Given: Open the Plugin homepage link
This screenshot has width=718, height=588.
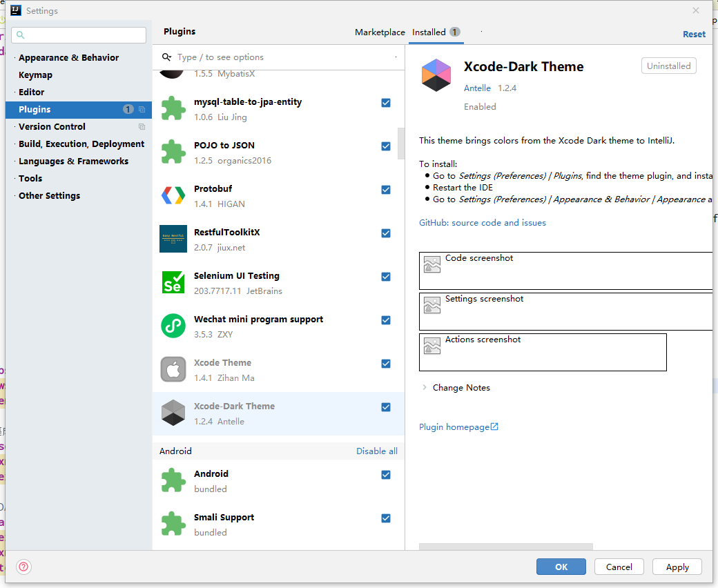Looking at the screenshot, I should click(454, 427).
